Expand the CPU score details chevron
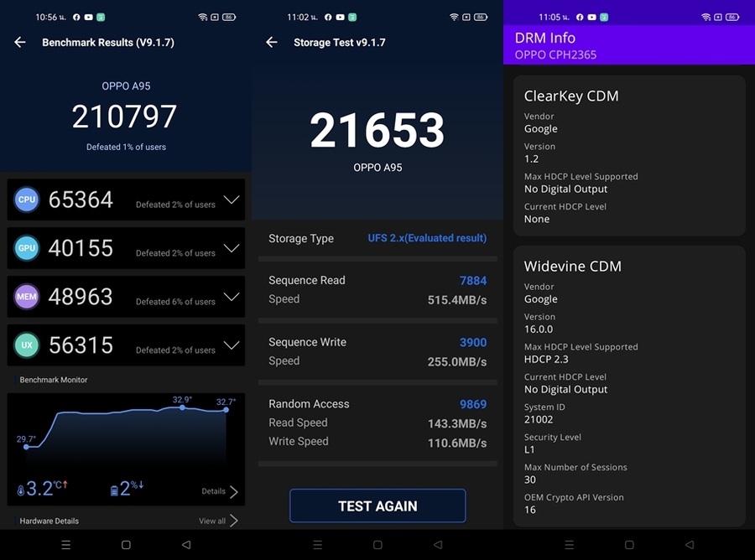The height and width of the screenshot is (560, 755). pyautogui.click(x=232, y=200)
